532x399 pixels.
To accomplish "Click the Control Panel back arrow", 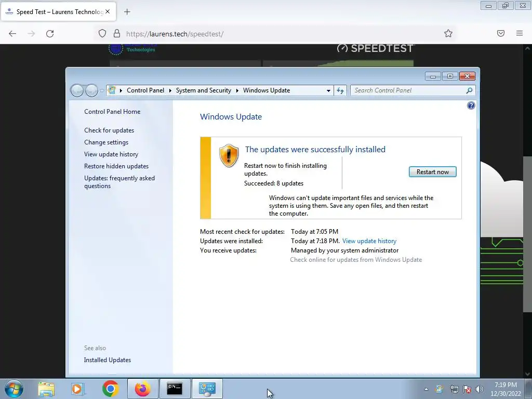I will 77,90.
